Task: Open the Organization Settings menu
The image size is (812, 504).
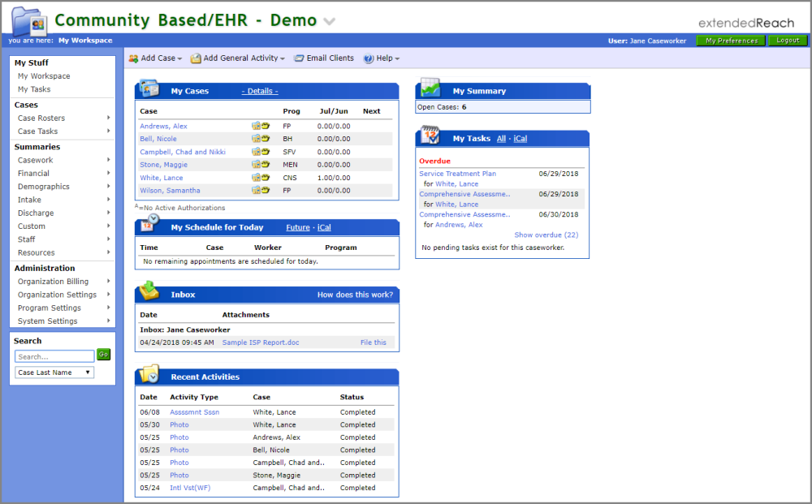Action: click(57, 295)
